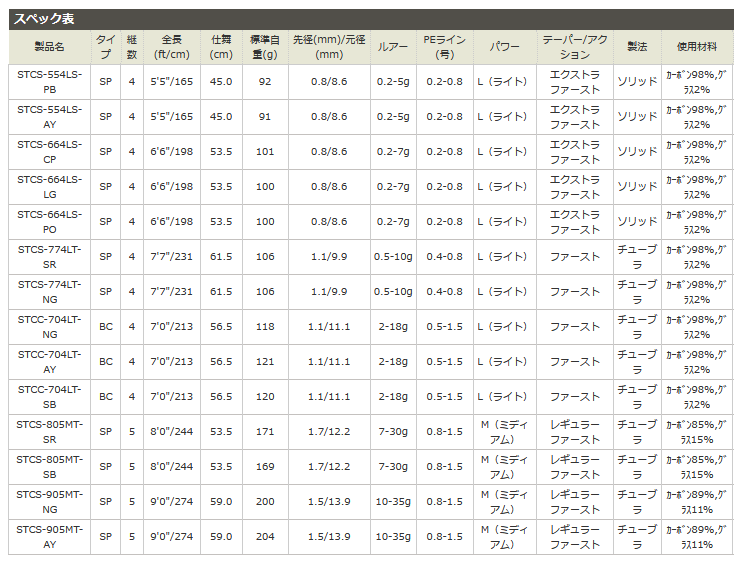Screen dimensions: 743x562
Task: Click weight 121 in STCC-704LT-AY row
Action: pyautogui.click(x=265, y=362)
